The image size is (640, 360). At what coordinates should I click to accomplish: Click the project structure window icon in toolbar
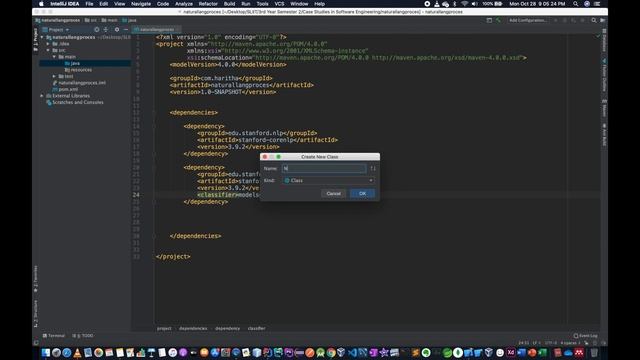[489, 20]
